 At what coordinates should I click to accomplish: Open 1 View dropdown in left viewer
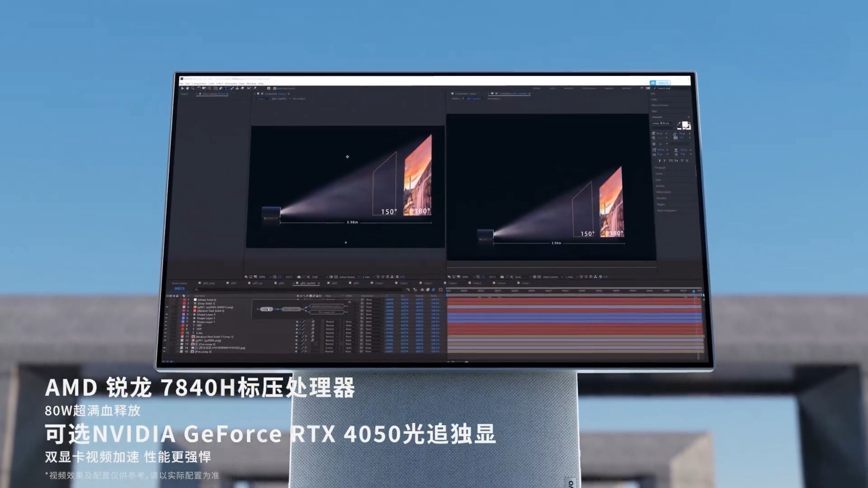[x=368, y=277]
